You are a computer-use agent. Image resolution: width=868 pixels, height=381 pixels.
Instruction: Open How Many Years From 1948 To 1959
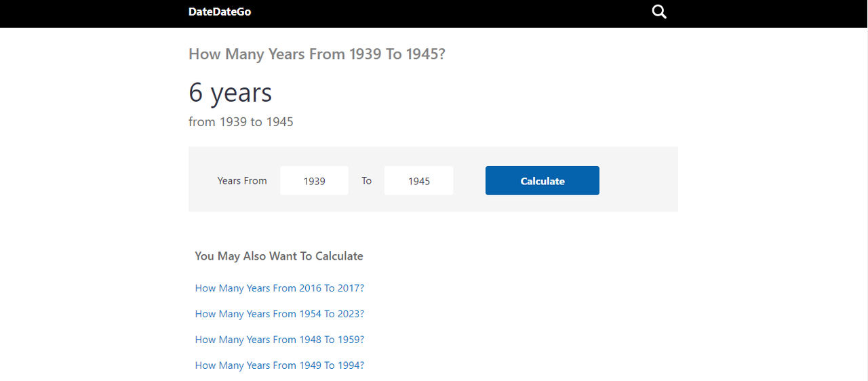pyautogui.click(x=279, y=340)
